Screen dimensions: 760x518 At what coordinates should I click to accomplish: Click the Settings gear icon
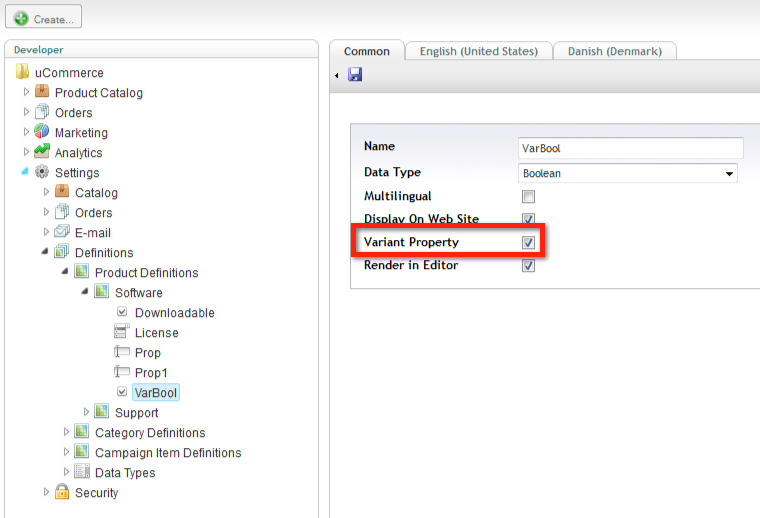tap(42, 172)
